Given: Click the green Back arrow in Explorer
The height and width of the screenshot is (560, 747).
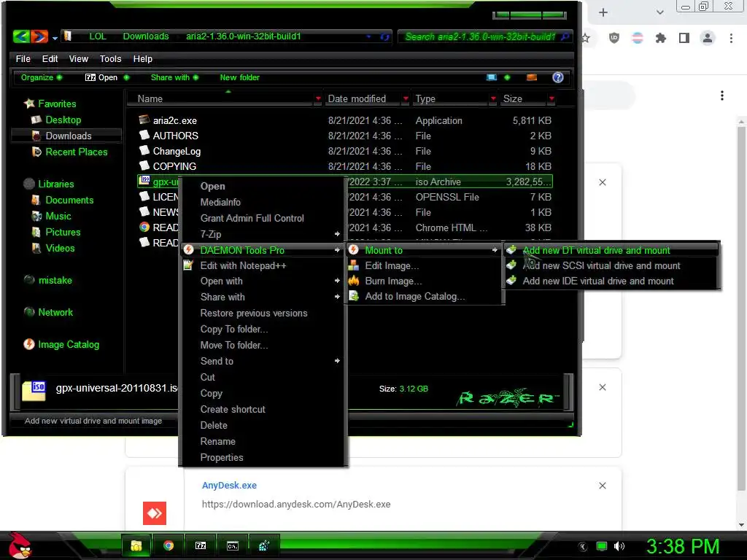Looking at the screenshot, I should click(21, 36).
